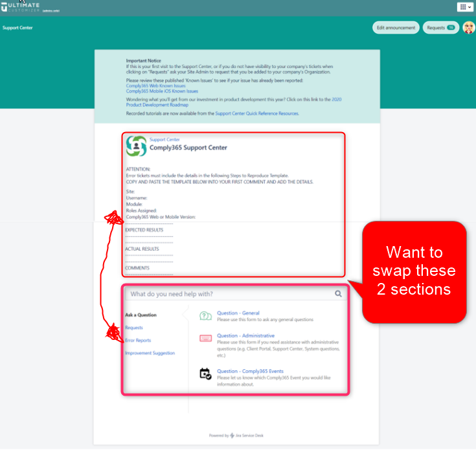Click the Username: template line
This screenshot has height=452, width=476.
[137, 198]
